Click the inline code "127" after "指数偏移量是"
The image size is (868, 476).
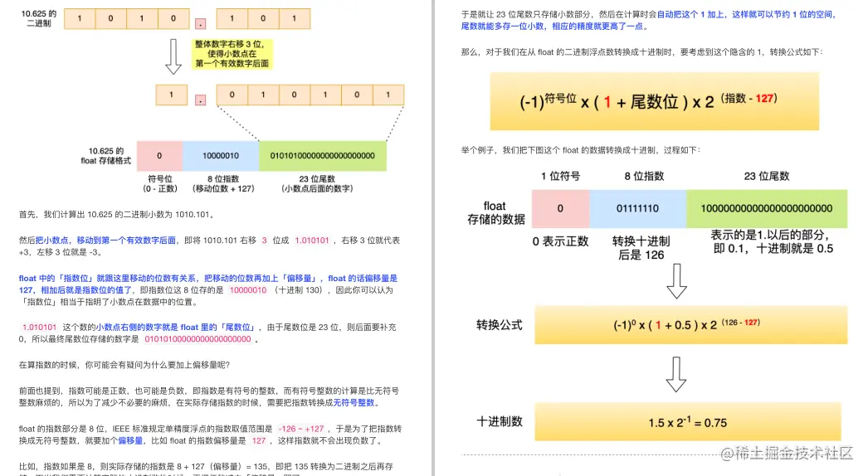[x=259, y=440]
